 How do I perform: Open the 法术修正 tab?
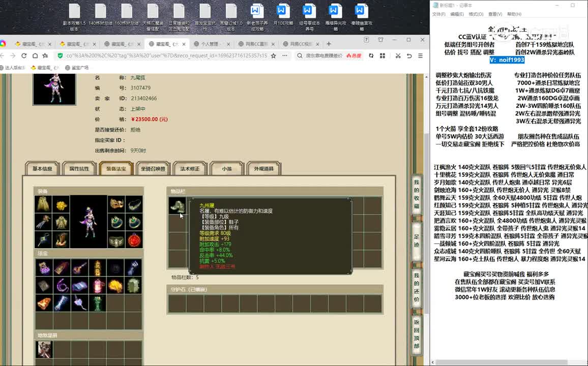coord(190,169)
